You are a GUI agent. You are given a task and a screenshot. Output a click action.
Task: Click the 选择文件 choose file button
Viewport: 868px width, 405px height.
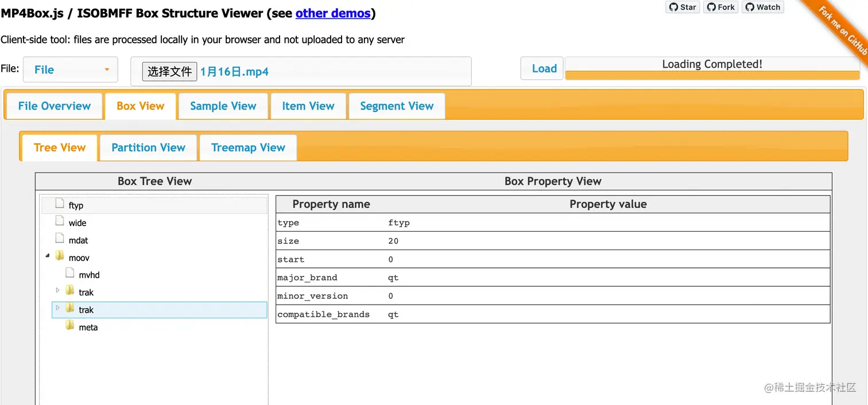coord(170,72)
